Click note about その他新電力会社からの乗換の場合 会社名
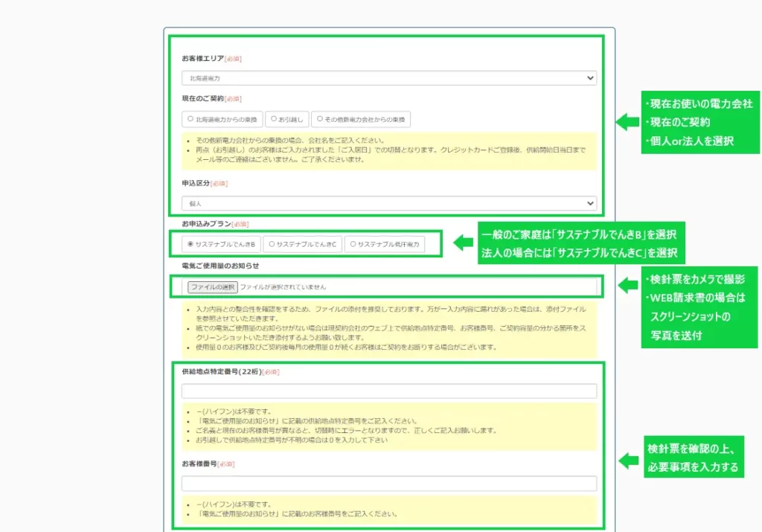The image size is (762, 532). coord(290,141)
